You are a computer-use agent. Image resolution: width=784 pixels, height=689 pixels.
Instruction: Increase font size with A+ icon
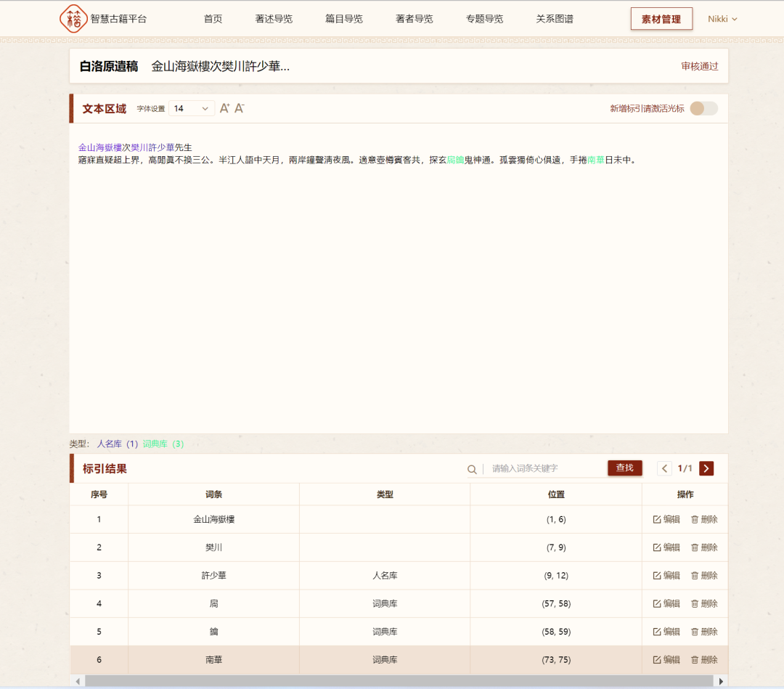[x=224, y=108]
